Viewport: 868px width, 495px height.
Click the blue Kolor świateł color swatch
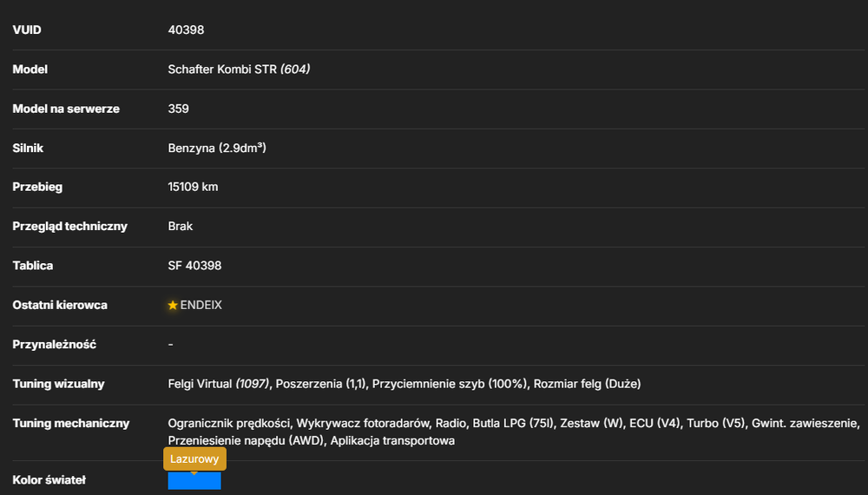pyautogui.click(x=194, y=480)
